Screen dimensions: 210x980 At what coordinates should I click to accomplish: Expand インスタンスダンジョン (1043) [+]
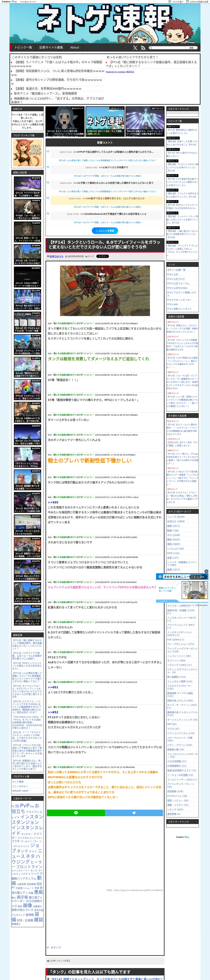click(x=178, y=635)
